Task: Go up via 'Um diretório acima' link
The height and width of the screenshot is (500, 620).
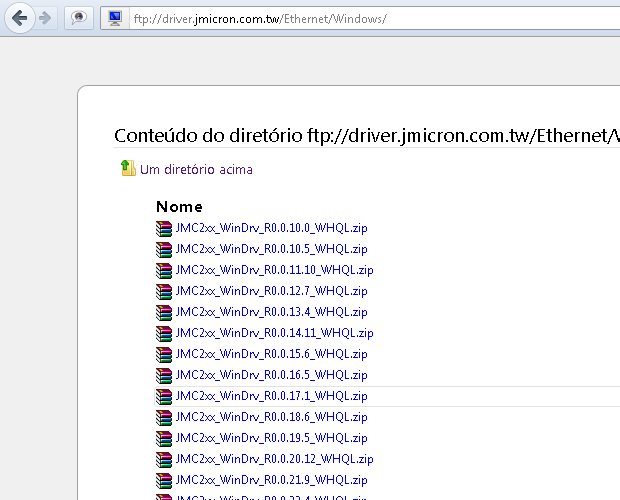Action: [x=196, y=169]
